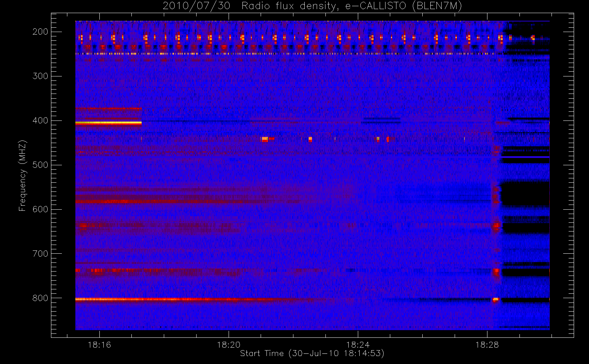
Task: Click the 800 frequency tick label
Action: click(x=40, y=298)
